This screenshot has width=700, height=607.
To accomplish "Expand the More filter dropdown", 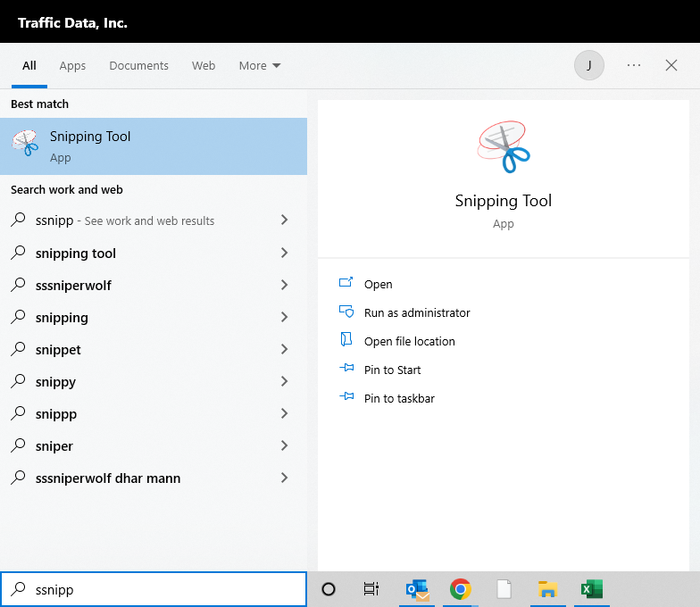I will 260,65.
